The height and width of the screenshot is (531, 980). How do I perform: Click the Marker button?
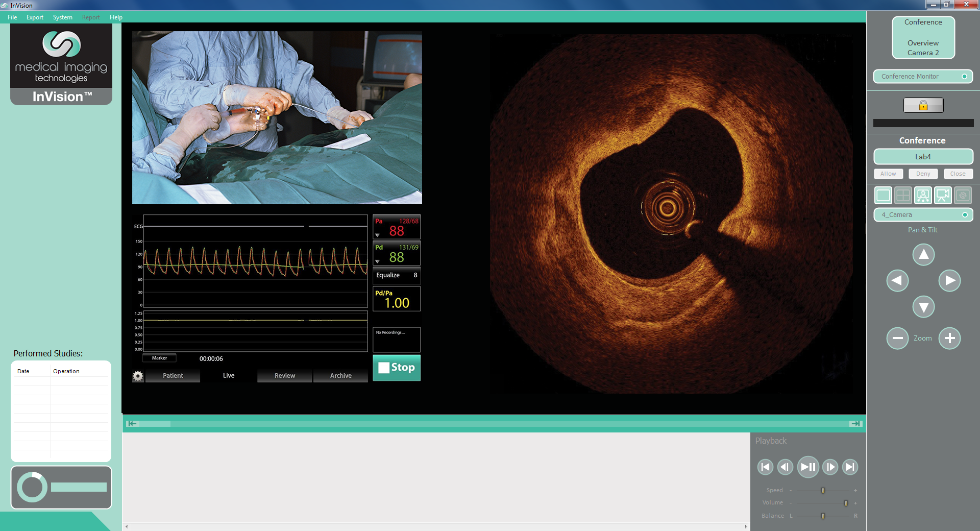159,358
